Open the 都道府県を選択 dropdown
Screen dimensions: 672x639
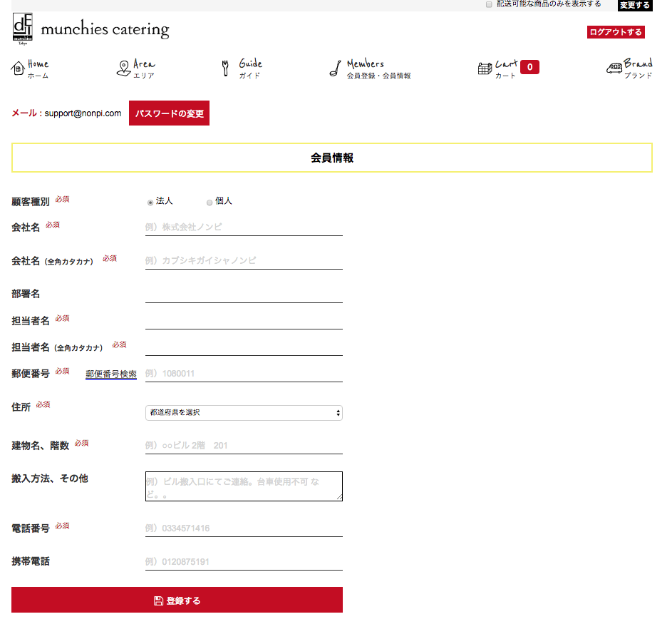(x=244, y=413)
